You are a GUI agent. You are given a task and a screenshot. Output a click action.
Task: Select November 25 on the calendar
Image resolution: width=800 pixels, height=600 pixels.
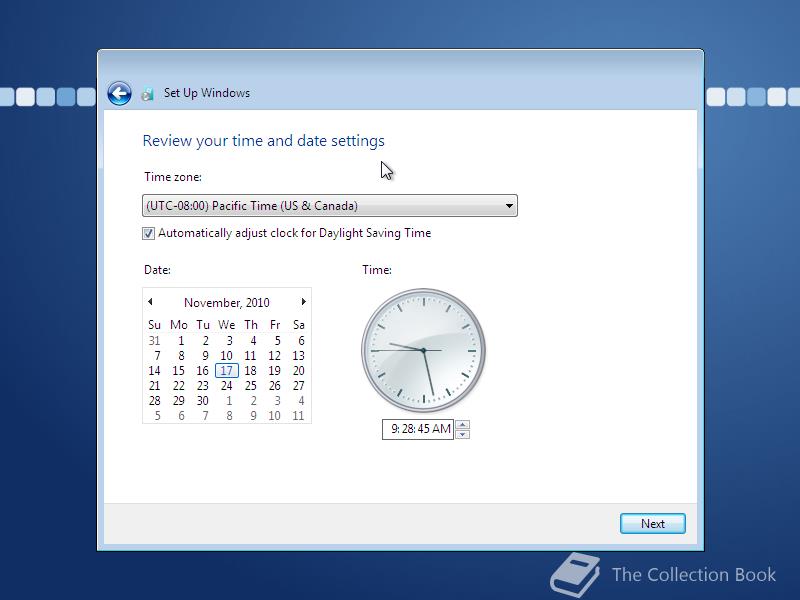click(251, 385)
